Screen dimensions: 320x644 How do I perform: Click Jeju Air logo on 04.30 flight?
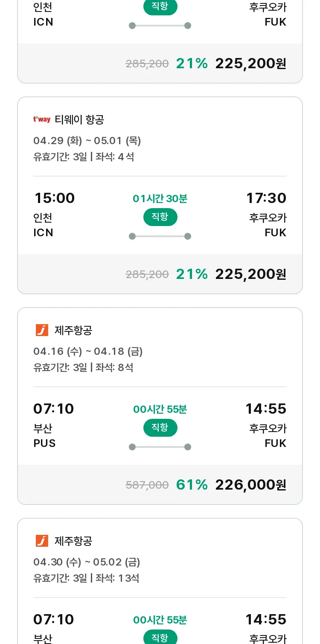[x=42, y=541]
